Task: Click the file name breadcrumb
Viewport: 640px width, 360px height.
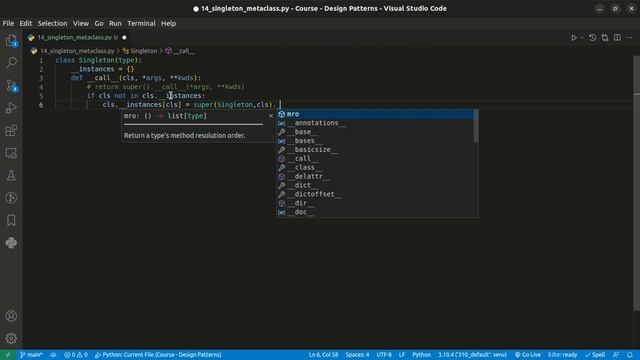Action: (77, 51)
